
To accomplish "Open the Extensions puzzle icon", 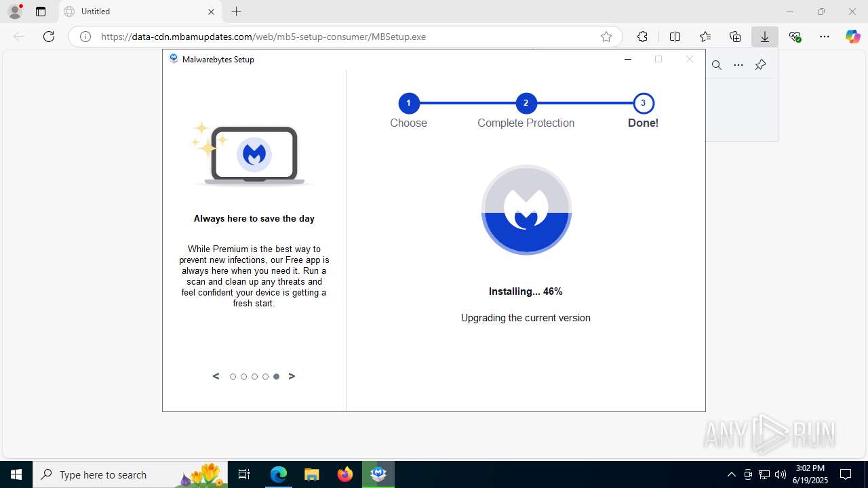I will pos(642,37).
